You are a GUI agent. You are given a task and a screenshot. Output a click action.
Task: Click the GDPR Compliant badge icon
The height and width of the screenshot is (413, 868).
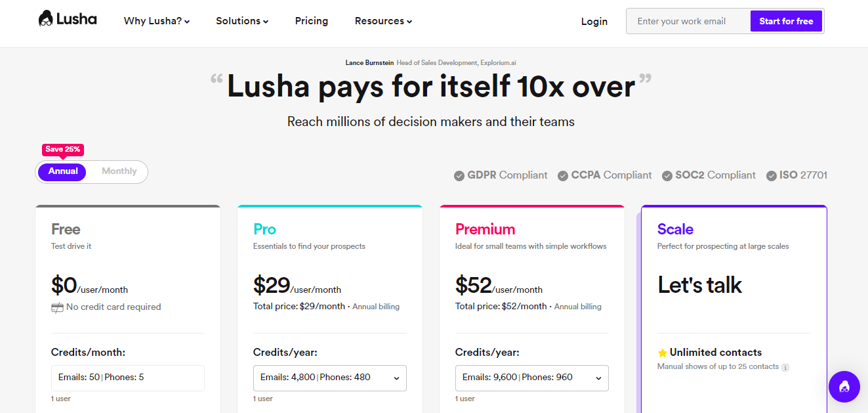[x=459, y=175]
